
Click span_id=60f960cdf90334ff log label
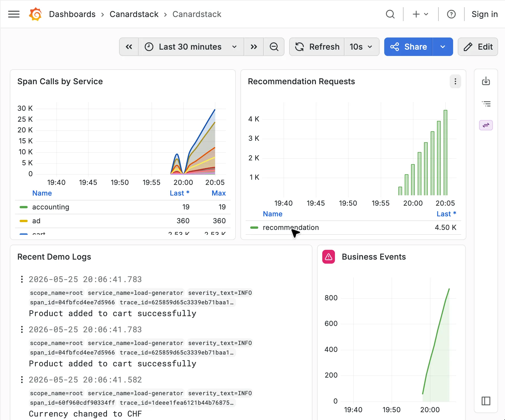72,403
